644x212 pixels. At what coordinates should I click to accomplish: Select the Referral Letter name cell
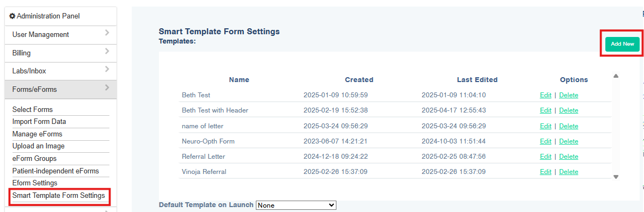click(203, 157)
